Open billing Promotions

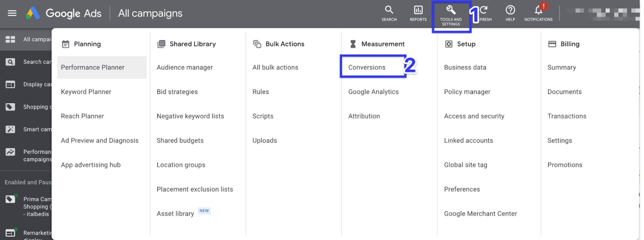(565, 165)
